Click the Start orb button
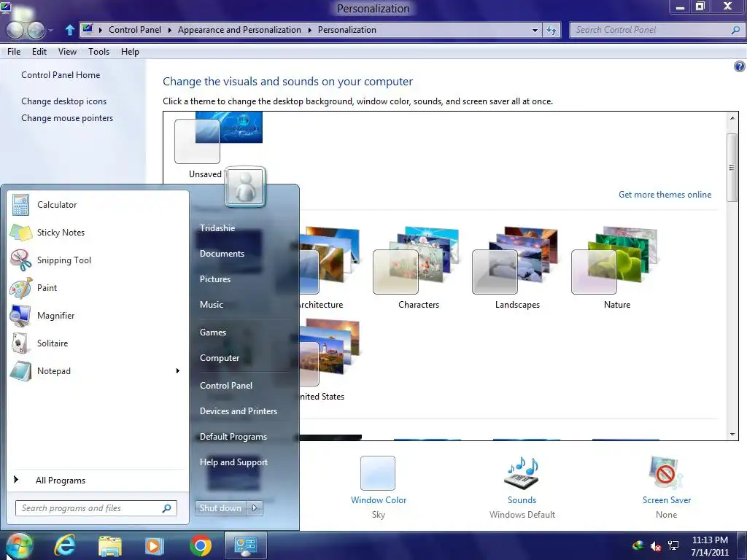747x560 pixels. pos(19,545)
